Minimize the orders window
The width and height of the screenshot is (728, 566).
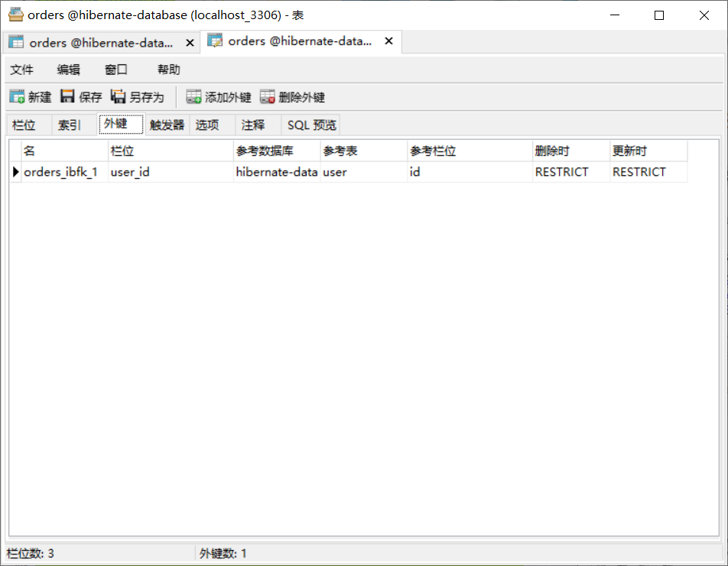(x=615, y=15)
